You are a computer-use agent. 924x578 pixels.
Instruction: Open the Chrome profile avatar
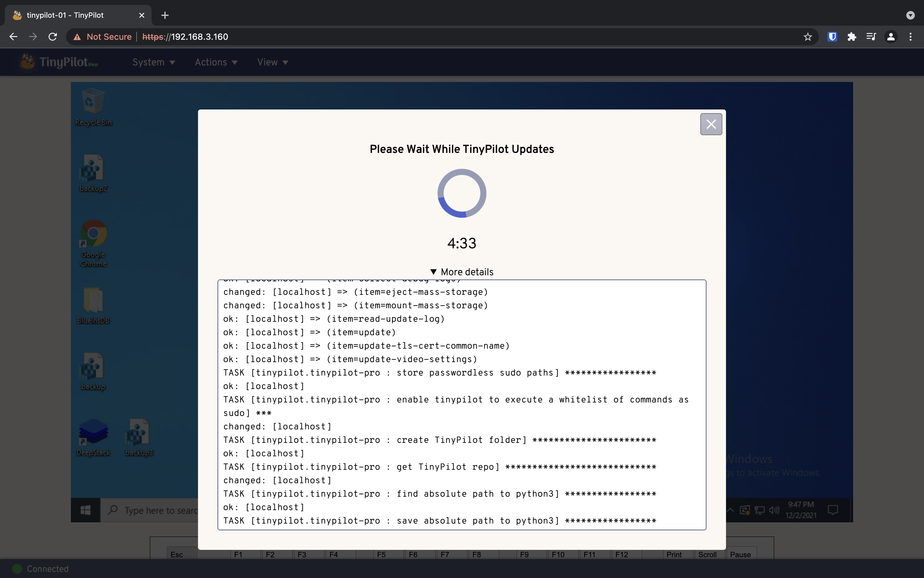coord(891,37)
